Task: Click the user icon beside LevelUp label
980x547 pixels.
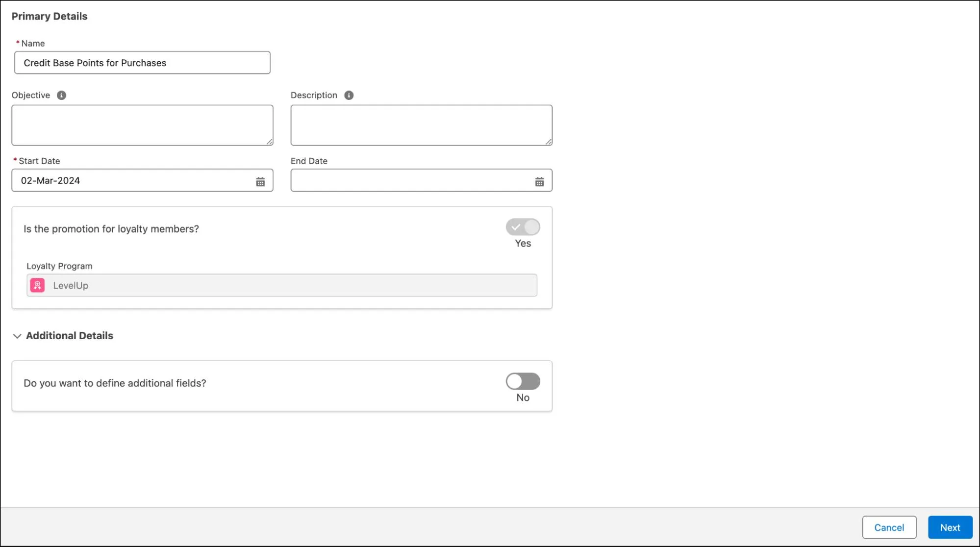Action: (x=38, y=285)
